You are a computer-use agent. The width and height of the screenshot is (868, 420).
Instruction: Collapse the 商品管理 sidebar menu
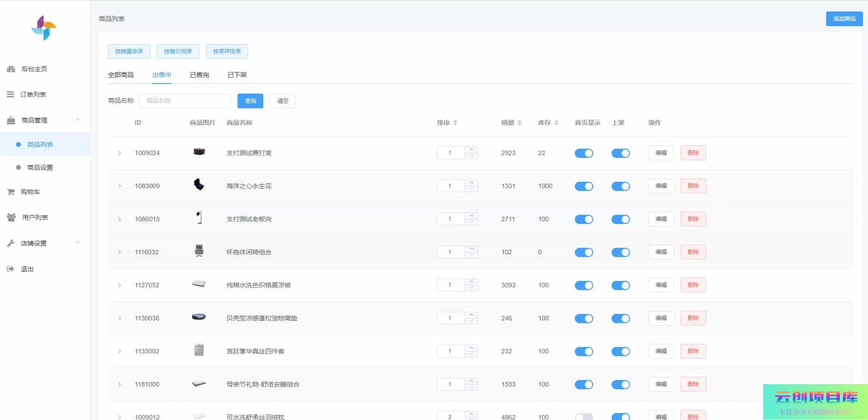coord(77,120)
